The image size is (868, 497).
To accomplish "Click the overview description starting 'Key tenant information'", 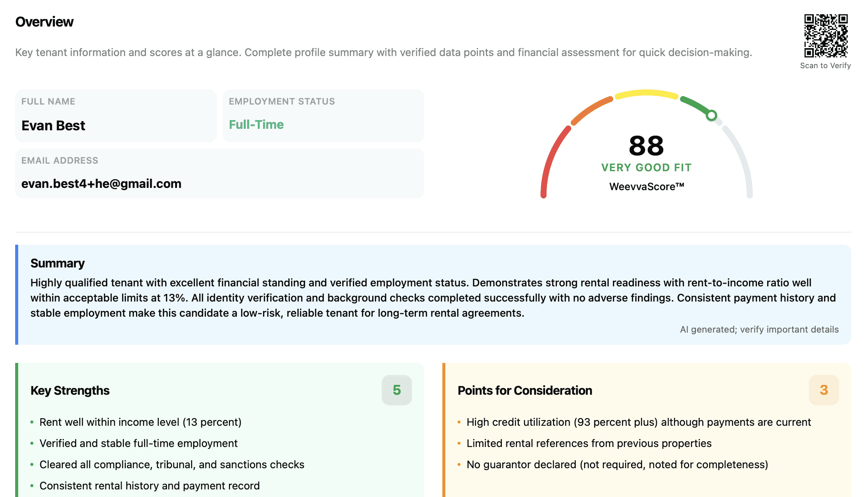I will tap(384, 52).
